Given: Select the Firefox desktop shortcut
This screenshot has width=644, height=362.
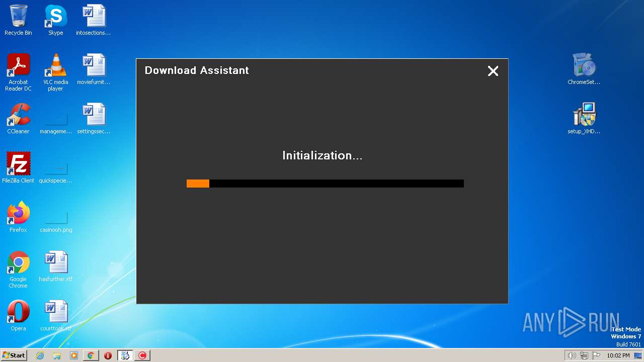Looking at the screenshot, I should pos(18,217).
